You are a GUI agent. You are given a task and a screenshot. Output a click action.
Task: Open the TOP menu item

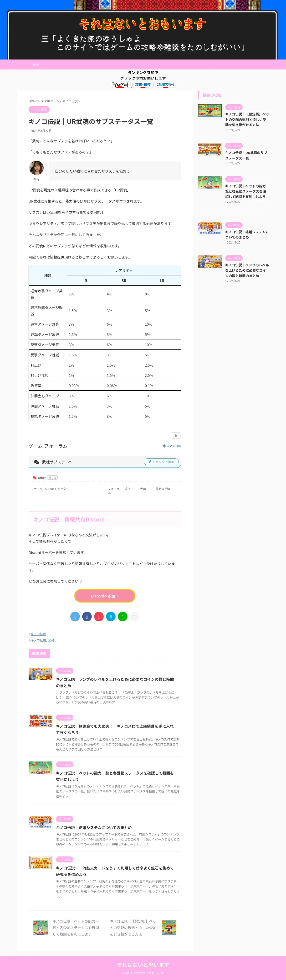(36, 65)
